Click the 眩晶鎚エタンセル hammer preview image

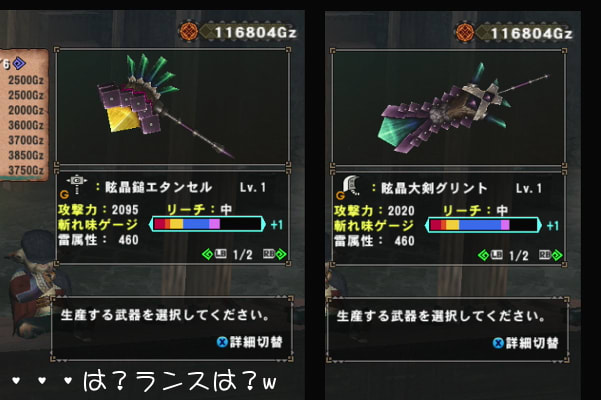pyautogui.click(x=172, y=107)
